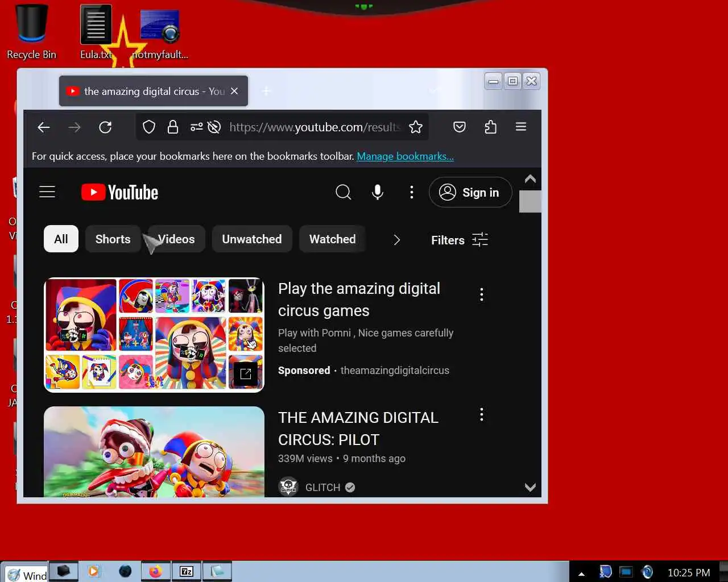Click the YouTube logo
728x582 pixels.
pos(119,193)
